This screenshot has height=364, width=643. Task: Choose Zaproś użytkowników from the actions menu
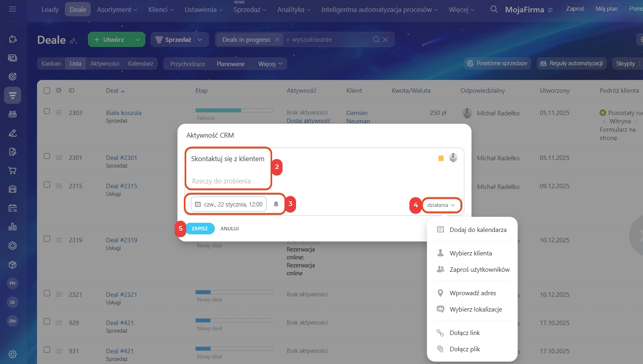[x=473, y=269]
